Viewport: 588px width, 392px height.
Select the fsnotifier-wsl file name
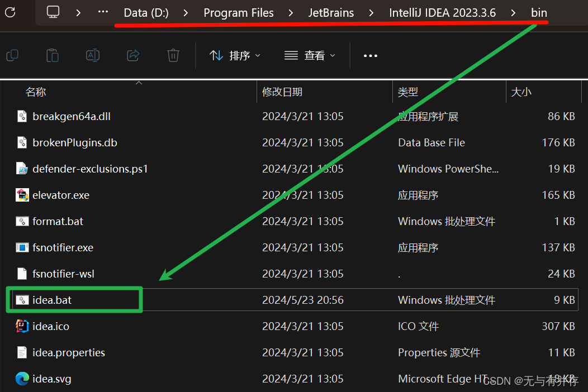[63, 274]
